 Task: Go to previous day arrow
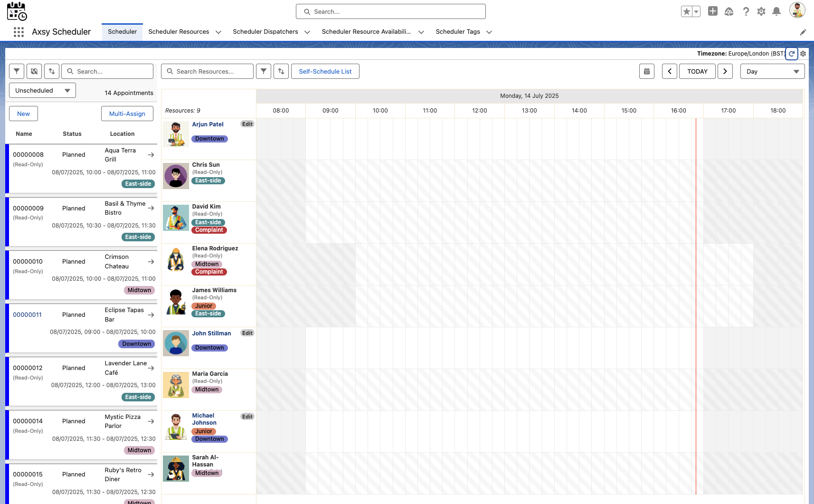pos(670,71)
